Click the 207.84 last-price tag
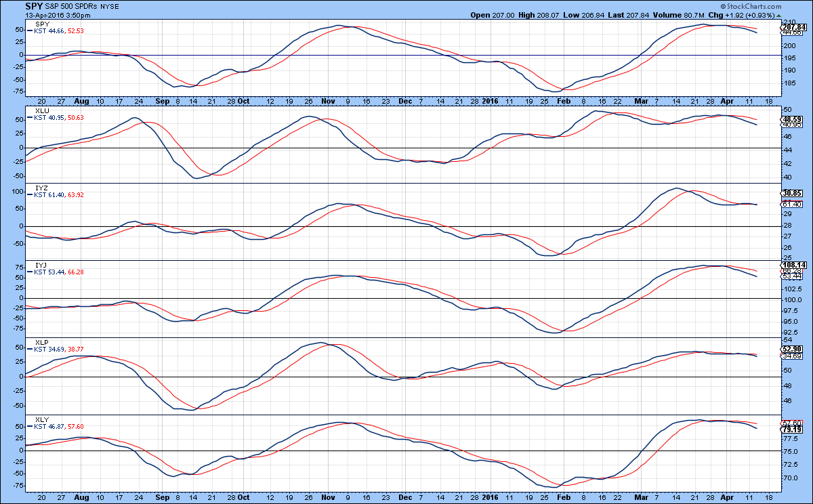This screenshot has width=813, height=504. (x=794, y=27)
